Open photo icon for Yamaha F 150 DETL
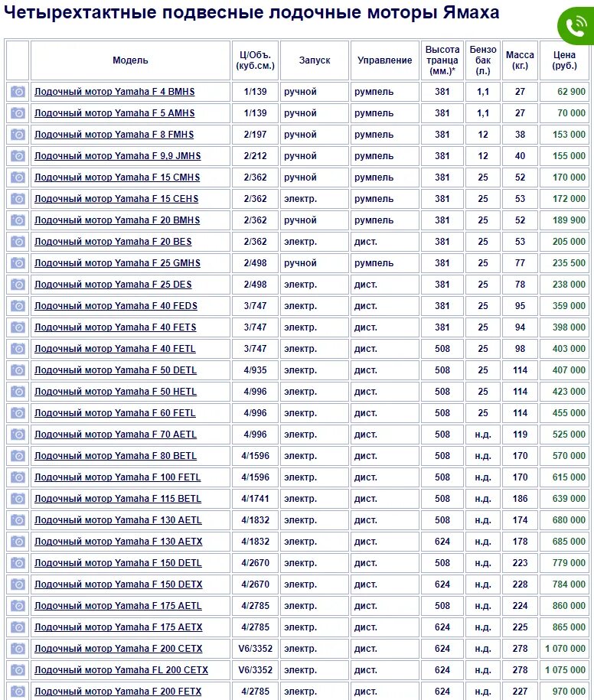Screen dimensions: 594x700 tap(18, 563)
